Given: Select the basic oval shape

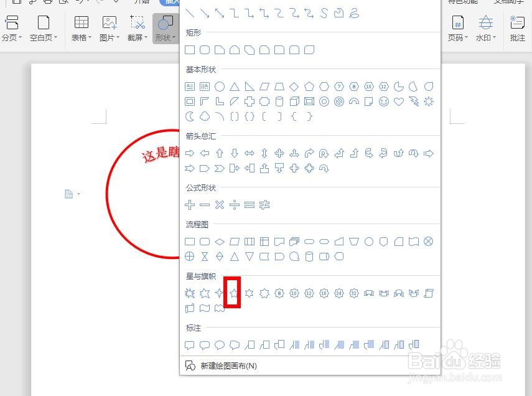Looking at the screenshot, I should [x=219, y=86].
